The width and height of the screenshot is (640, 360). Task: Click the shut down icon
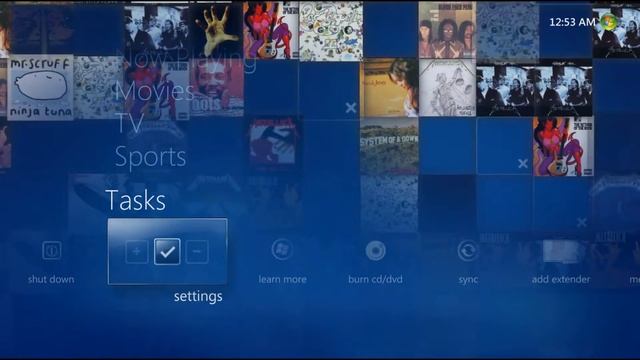pos(51,250)
